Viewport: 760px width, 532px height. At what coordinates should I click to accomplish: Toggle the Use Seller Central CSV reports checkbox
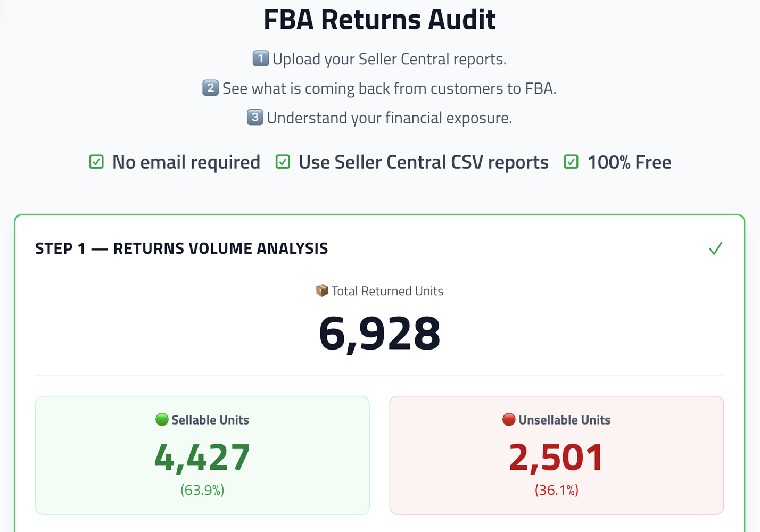(x=283, y=162)
